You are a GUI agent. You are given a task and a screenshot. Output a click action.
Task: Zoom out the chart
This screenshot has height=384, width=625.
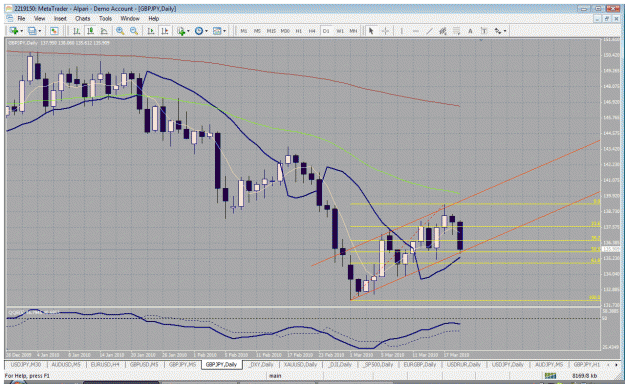(x=134, y=31)
